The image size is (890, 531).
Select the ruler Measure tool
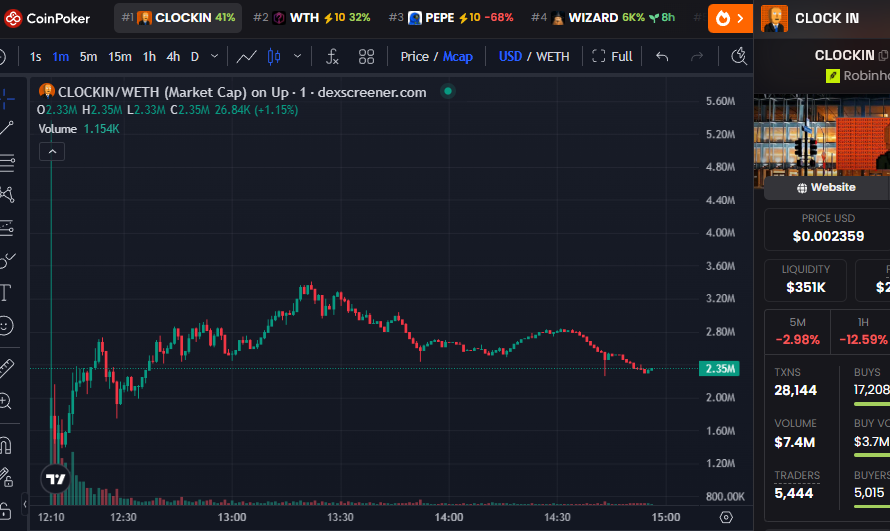[7, 369]
